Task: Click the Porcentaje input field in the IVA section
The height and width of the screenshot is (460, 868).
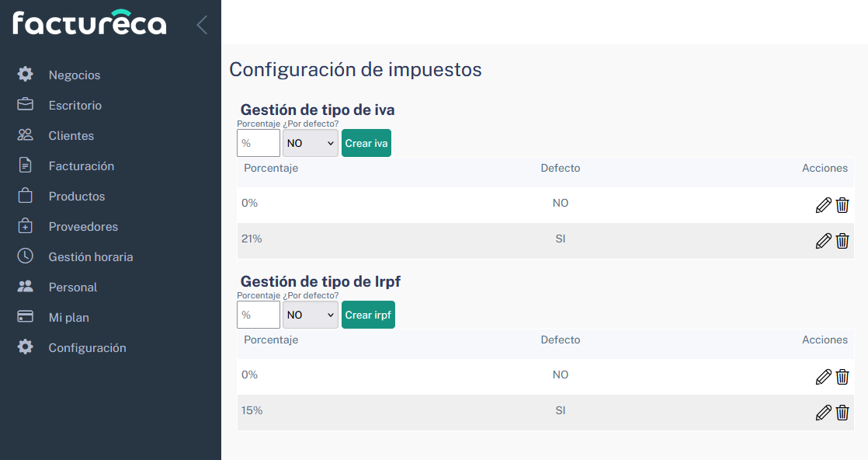Action: click(258, 143)
